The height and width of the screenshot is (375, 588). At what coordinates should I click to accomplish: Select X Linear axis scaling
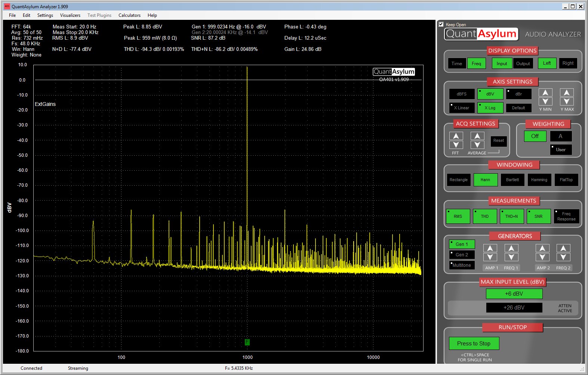click(462, 108)
